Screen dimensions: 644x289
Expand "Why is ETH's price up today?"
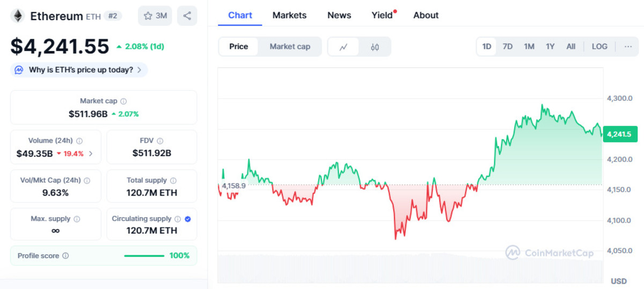click(79, 70)
